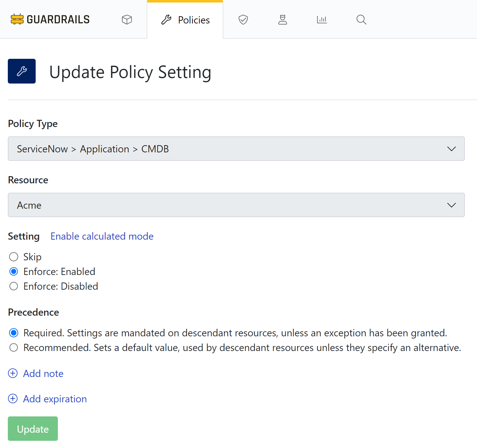Select the Skip setting option

[13, 257]
